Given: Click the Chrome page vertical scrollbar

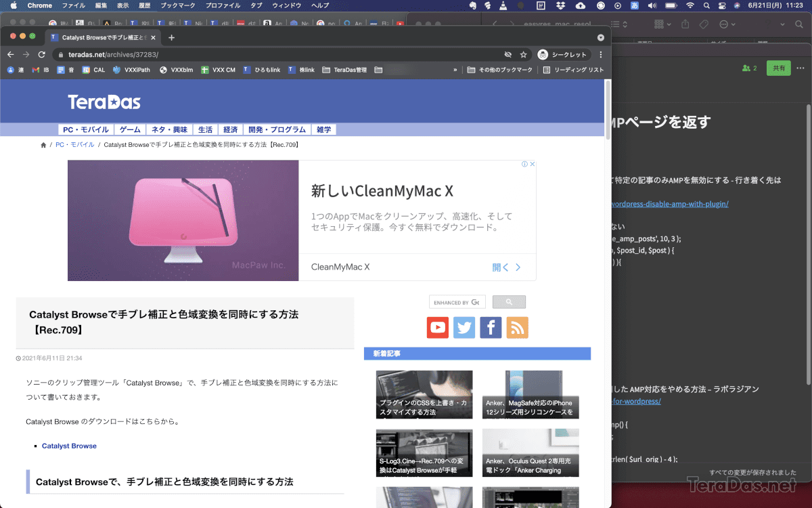Looking at the screenshot, I should pos(608,112).
